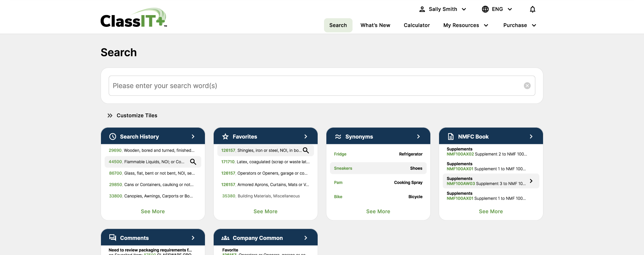Expand Comments tile with arrow
644x255 pixels.
point(193,238)
